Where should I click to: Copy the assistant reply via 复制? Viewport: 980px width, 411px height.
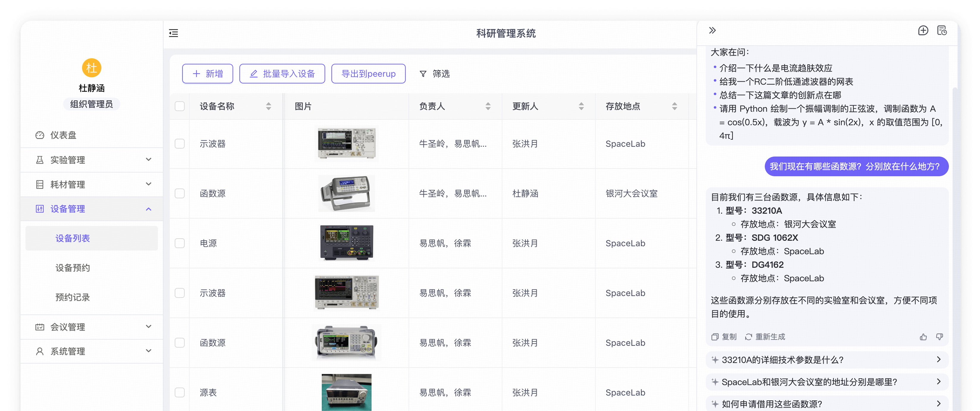point(724,337)
